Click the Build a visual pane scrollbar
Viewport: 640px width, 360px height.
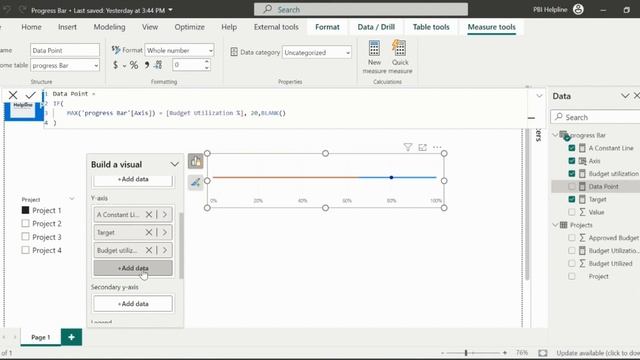(181, 245)
